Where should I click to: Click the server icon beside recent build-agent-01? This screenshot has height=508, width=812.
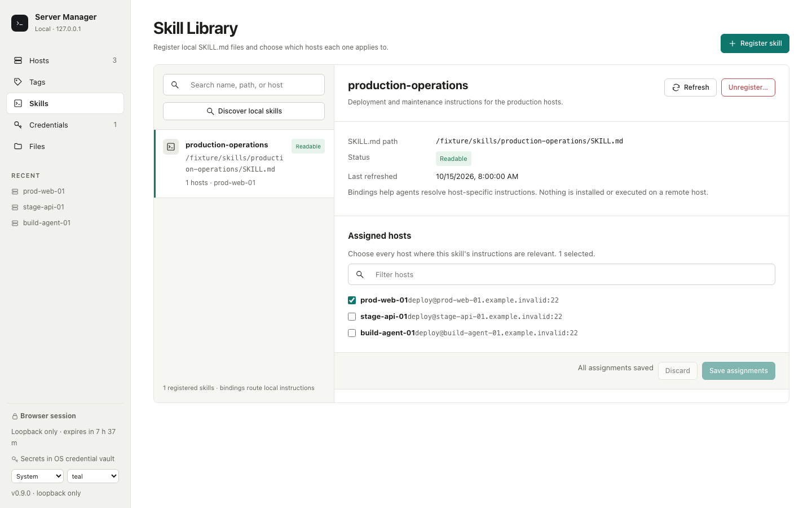click(x=15, y=223)
